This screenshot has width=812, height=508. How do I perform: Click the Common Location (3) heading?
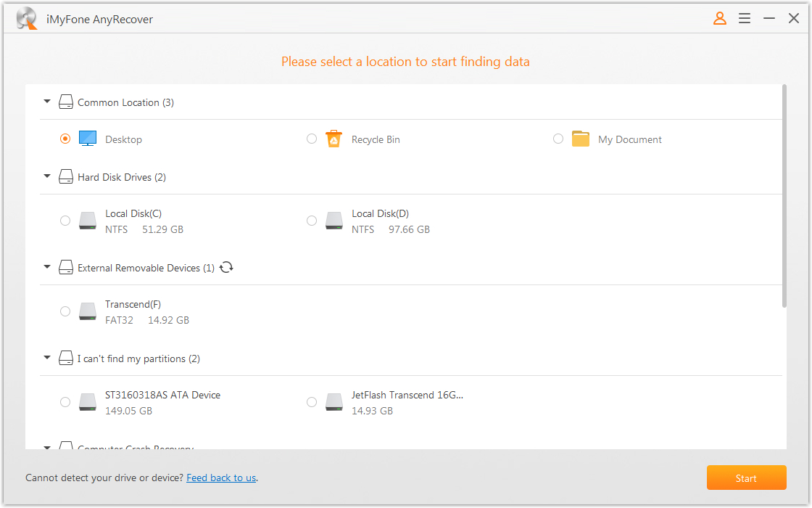[x=126, y=102]
